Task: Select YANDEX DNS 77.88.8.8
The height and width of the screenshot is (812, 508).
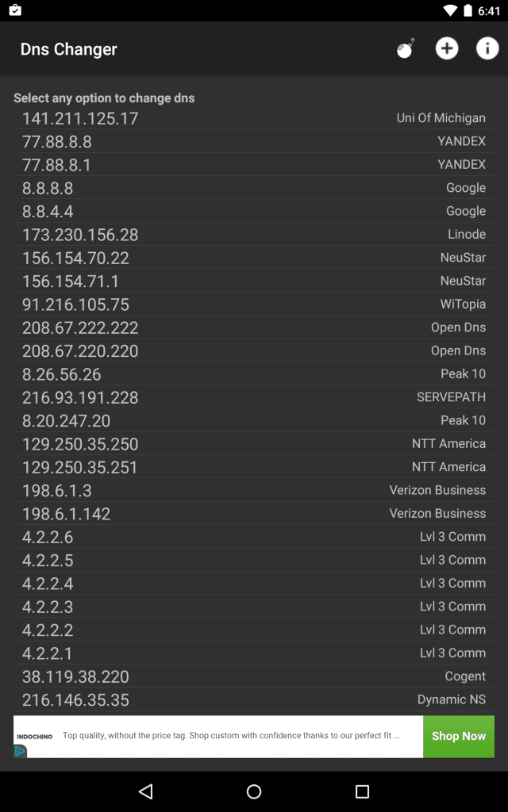Action: click(254, 141)
